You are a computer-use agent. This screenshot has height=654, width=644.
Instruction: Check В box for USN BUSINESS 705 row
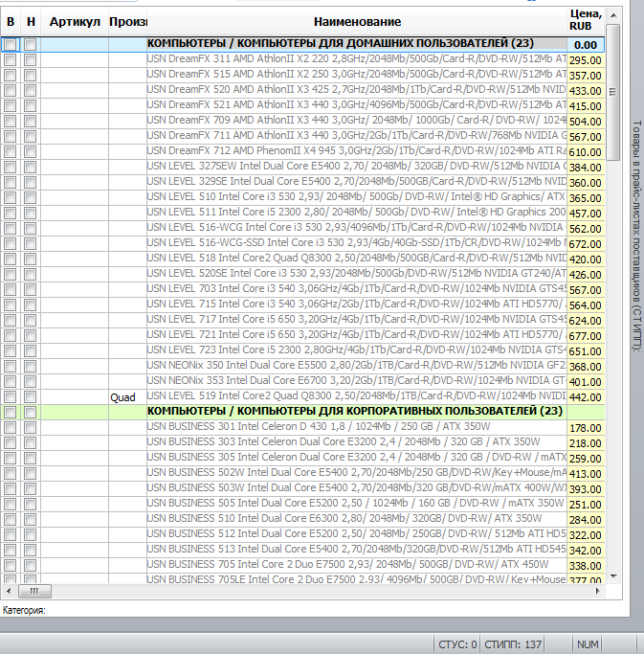pos(10,565)
